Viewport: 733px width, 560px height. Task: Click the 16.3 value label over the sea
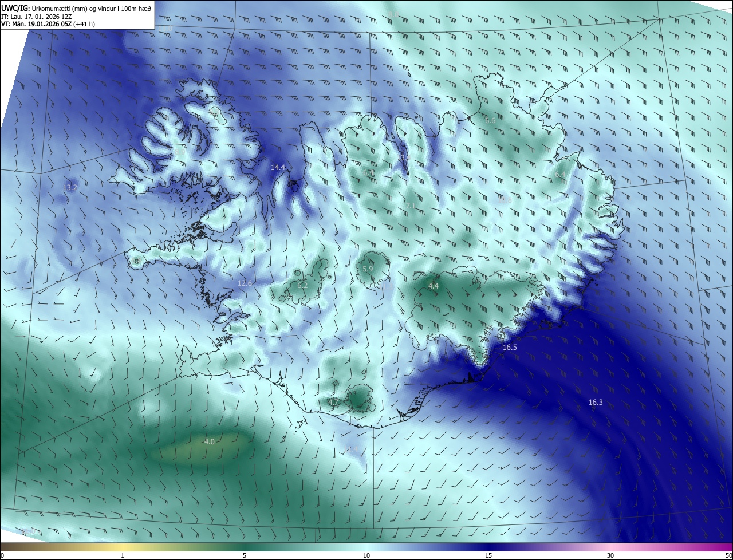pos(596,403)
